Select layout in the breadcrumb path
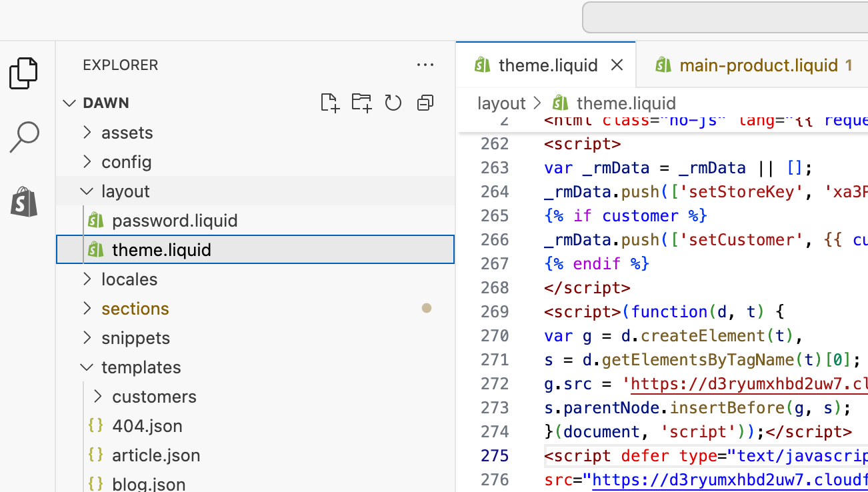The height and width of the screenshot is (492, 868). point(501,103)
